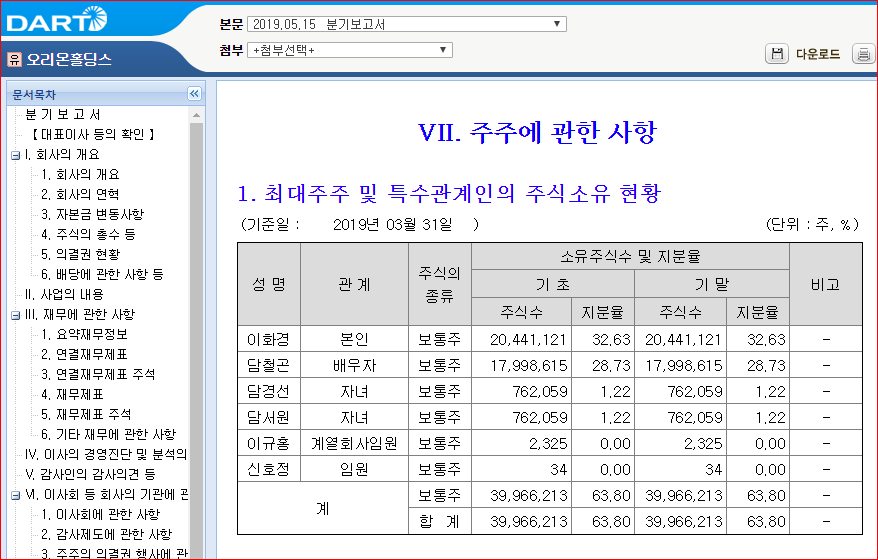Open 4. 재무제표

(x=72, y=395)
